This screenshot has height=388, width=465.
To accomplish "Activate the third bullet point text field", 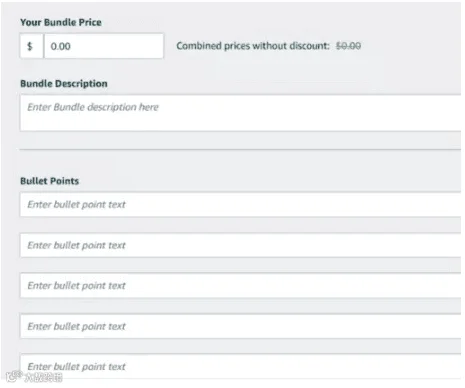I will tap(240, 286).
